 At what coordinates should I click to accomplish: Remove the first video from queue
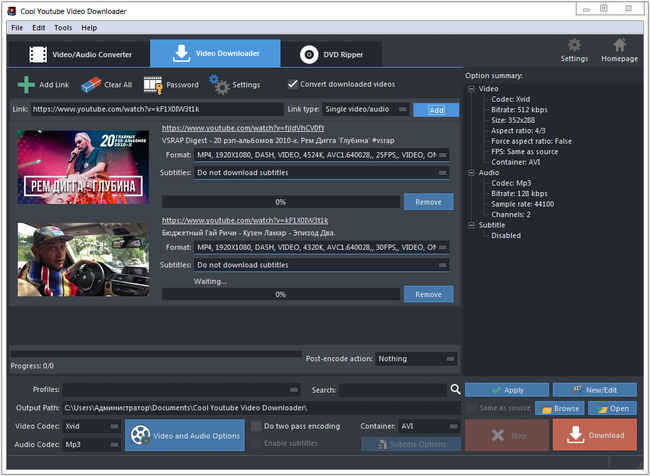click(428, 202)
